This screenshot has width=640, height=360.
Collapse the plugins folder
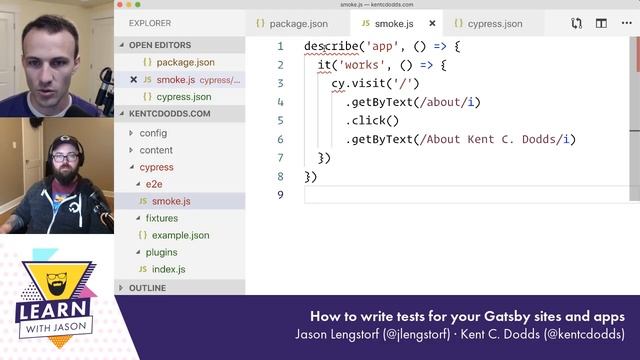(138, 252)
